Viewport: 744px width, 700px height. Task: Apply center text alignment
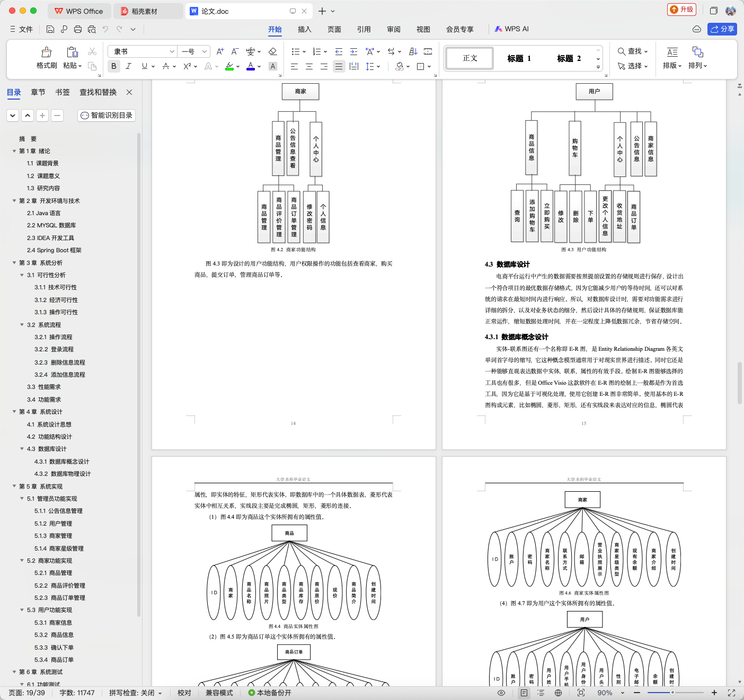[x=309, y=66]
